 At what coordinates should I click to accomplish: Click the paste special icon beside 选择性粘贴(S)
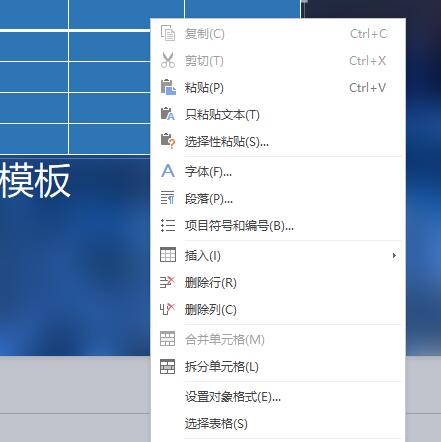pyautogui.click(x=168, y=141)
